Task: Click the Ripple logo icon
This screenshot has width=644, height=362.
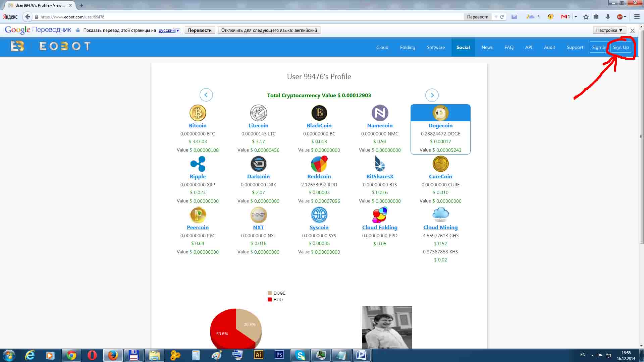Action: click(198, 164)
